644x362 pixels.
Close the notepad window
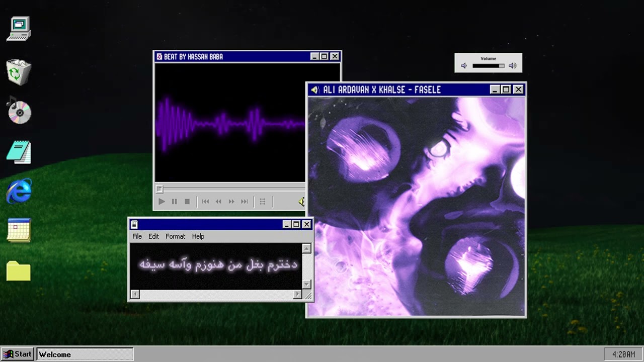[x=306, y=224]
